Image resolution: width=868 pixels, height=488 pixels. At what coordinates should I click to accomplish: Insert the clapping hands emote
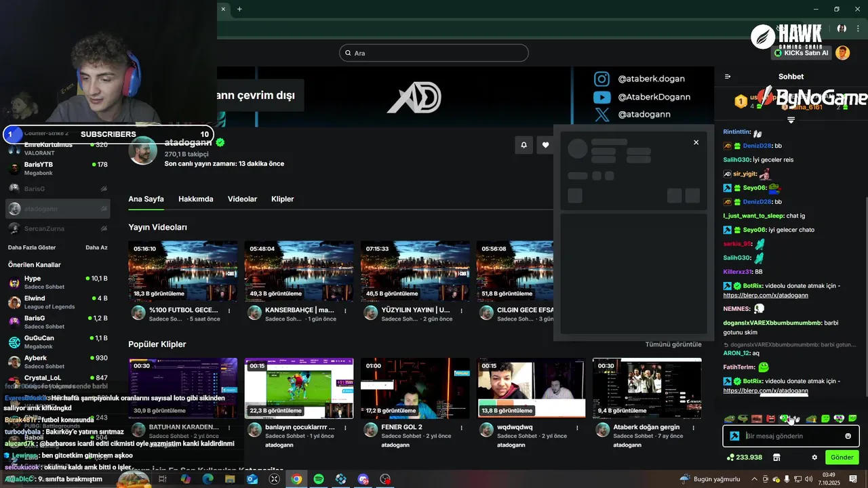pyautogui.click(x=797, y=419)
